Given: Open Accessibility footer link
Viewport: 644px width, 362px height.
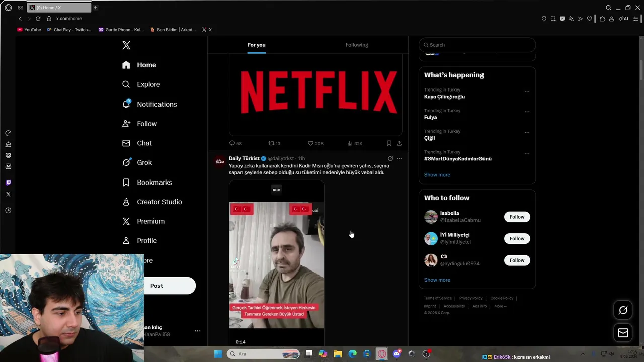Looking at the screenshot, I should pyautogui.click(x=454, y=306).
